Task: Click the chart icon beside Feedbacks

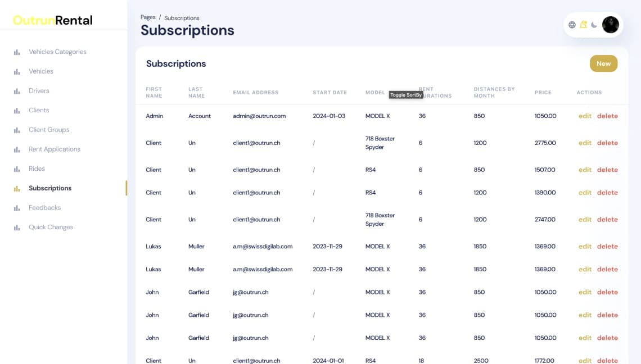Action: pyautogui.click(x=17, y=208)
